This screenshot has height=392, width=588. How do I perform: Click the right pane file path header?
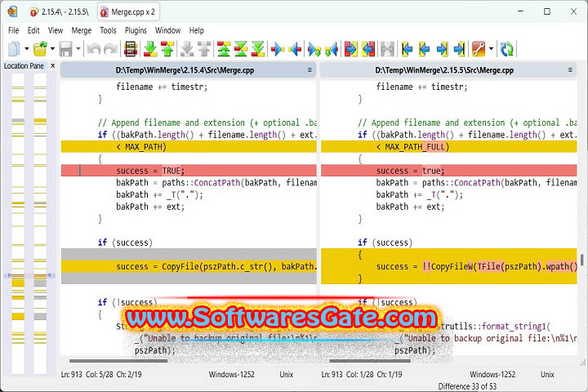point(444,70)
